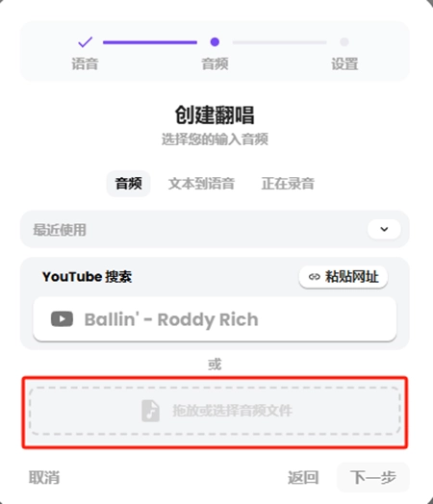Click the 设置 step label
Viewport: 433px width, 504px height.
pos(344,63)
